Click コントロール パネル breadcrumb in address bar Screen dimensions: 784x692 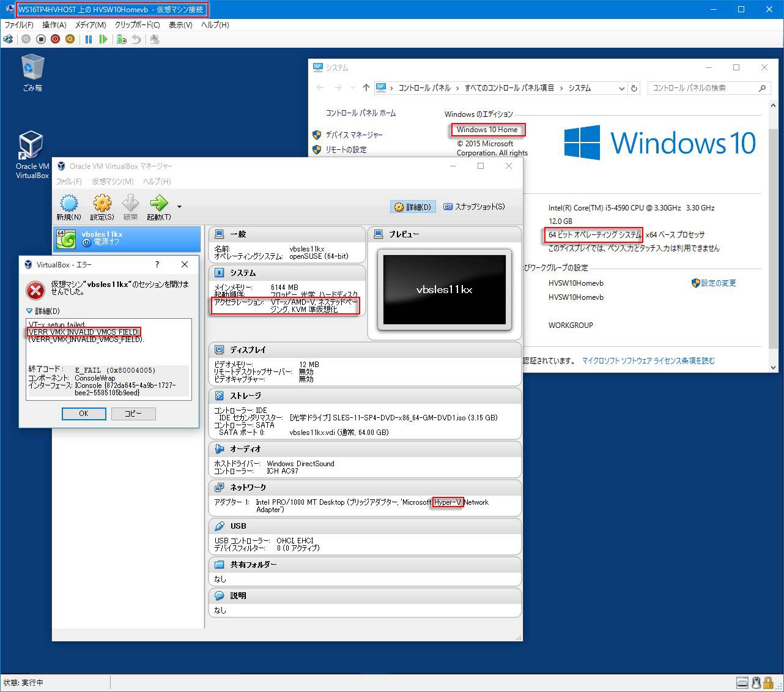pyautogui.click(x=424, y=88)
